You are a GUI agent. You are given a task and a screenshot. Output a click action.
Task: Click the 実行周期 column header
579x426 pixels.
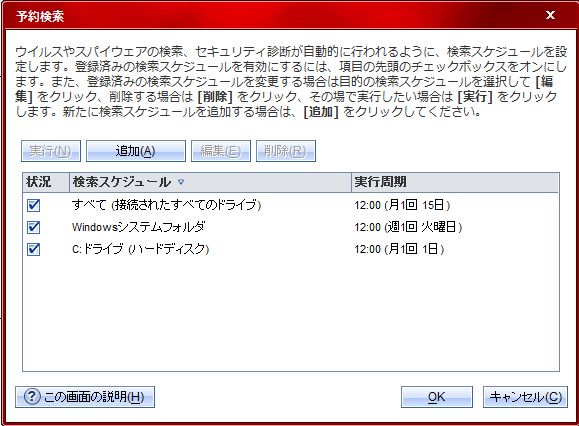point(455,182)
